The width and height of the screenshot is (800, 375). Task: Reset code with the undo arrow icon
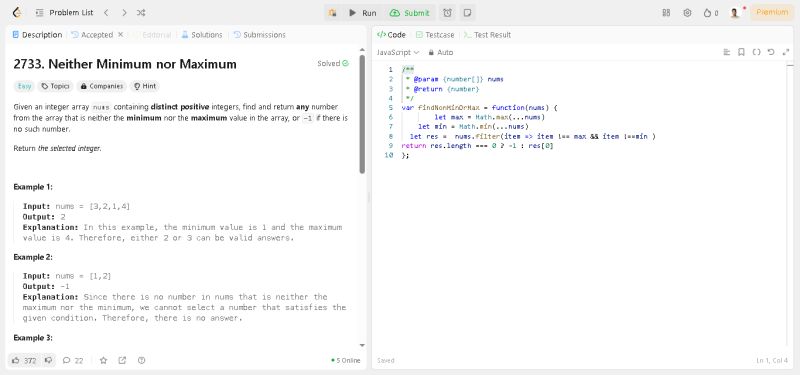pyautogui.click(x=771, y=52)
